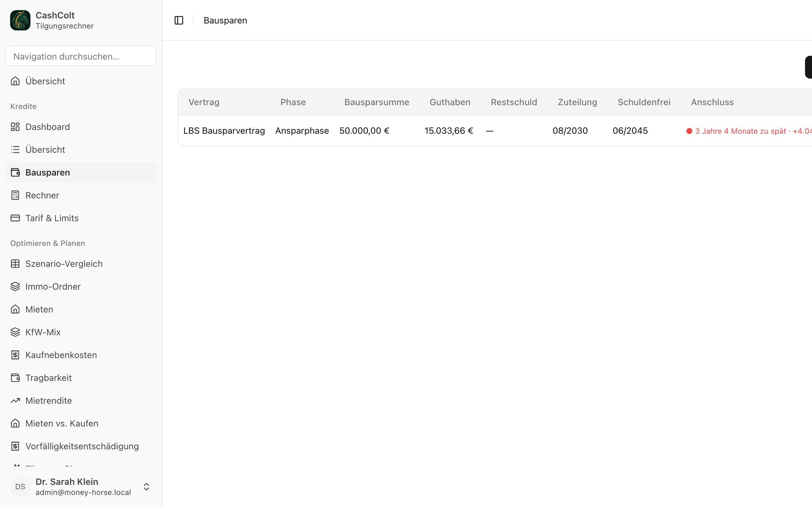Open the LBS Bausparvertrag row

495,131
